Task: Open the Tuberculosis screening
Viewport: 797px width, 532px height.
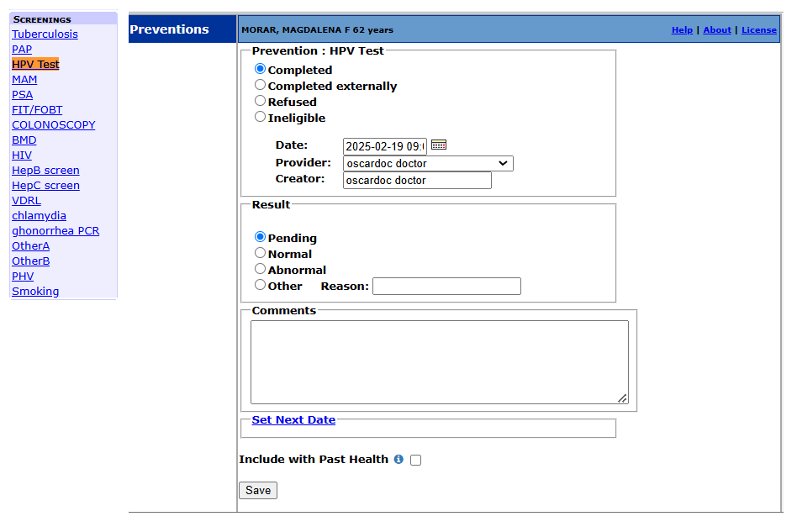Action: (x=45, y=34)
